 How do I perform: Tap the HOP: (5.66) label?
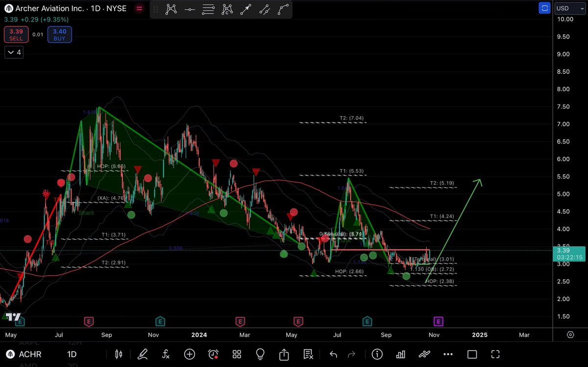point(111,167)
